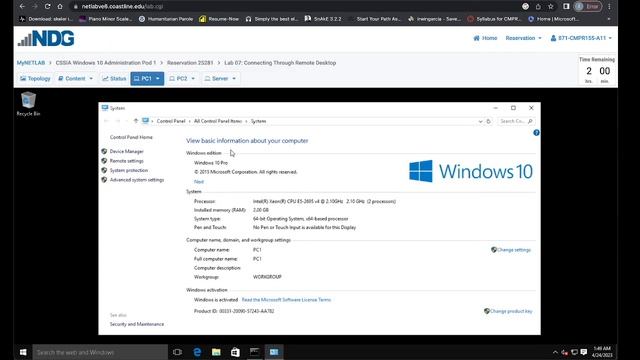
Task: Open the Command Prompt taskbar icon
Action: pos(254,352)
